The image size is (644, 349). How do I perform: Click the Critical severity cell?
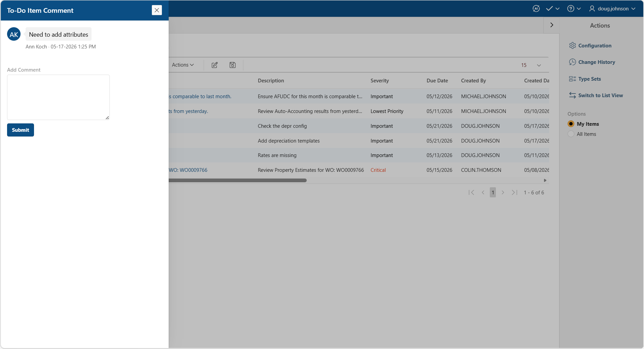coord(378,170)
